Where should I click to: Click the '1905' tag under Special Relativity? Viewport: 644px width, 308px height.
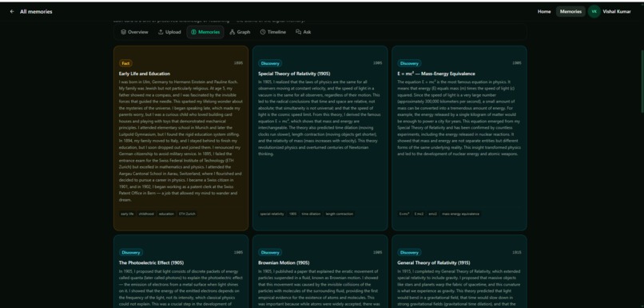point(292,214)
